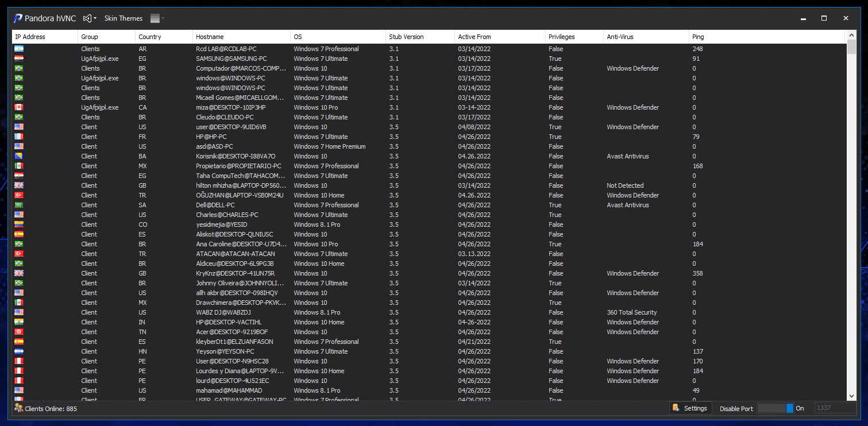The height and width of the screenshot is (426, 868).
Task: Toggle the Disable Port switch
Action: [x=776, y=408]
